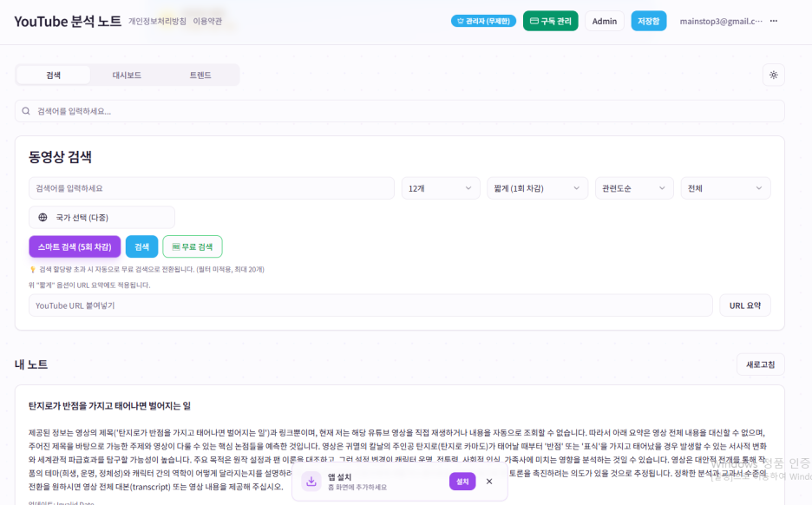The width and height of the screenshot is (812, 505).
Task: Click the magnifier icon in top search bar
Action: (26, 111)
